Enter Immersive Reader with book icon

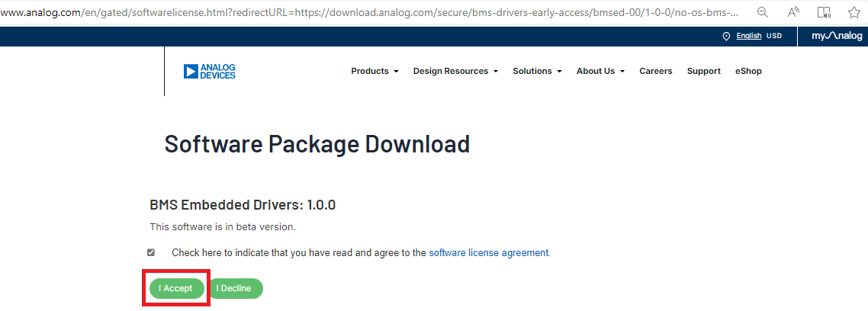[824, 12]
